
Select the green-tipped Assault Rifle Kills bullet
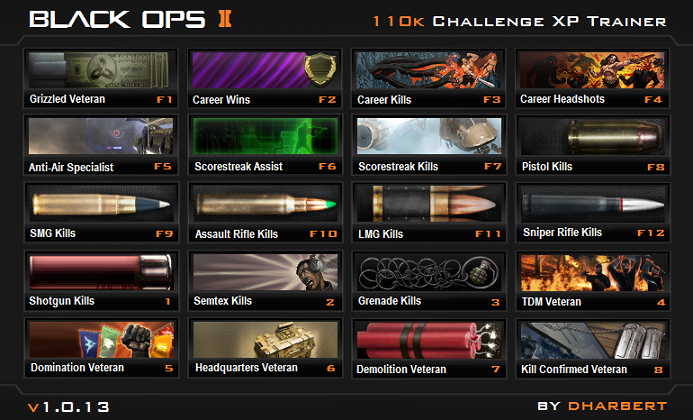pos(265,203)
